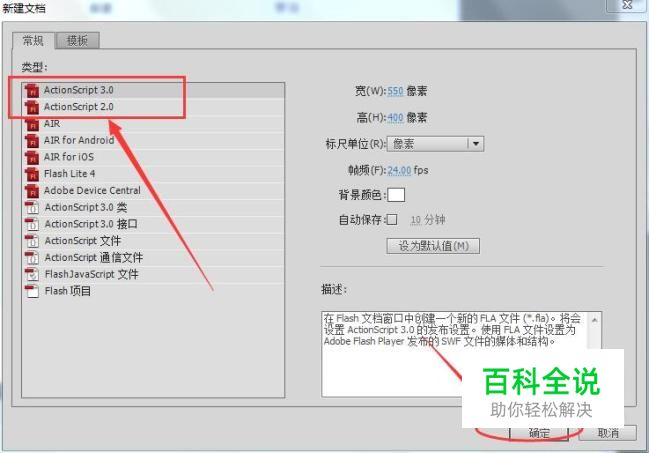Edit the frame rate value 24.00
Viewport: 649px width, 453px height.
pos(399,170)
